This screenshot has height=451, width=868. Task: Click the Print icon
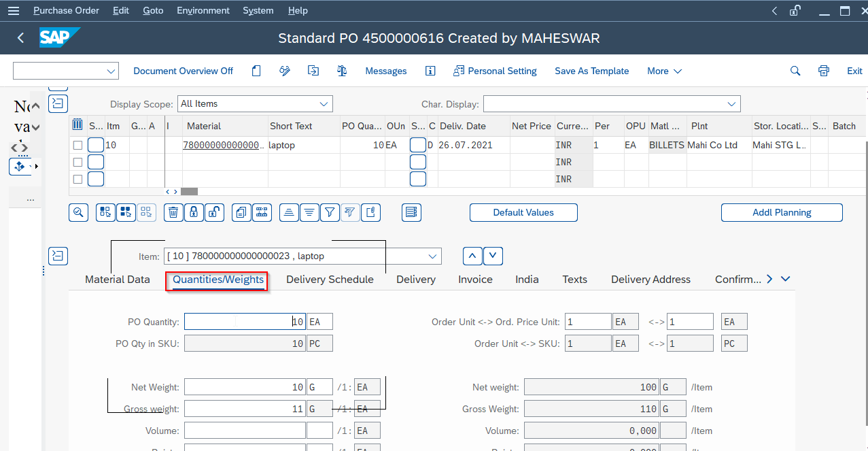[824, 71]
